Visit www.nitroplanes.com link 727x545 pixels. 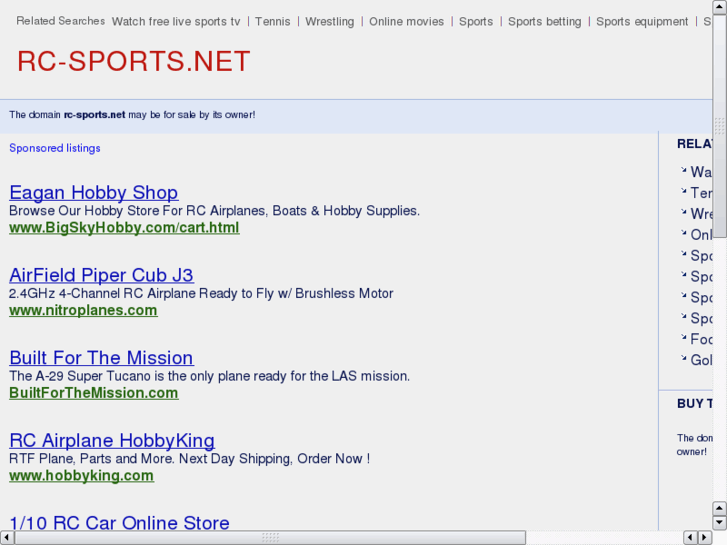(83, 310)
